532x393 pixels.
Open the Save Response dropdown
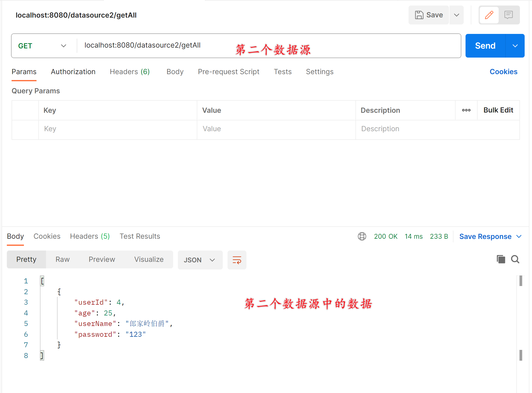coord(490,236)
